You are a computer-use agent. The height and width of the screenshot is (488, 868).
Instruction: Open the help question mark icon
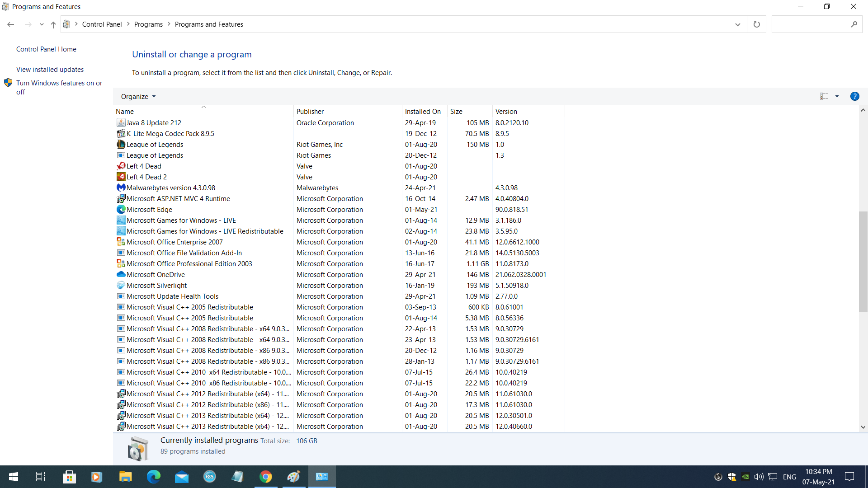tap(854, 96)
